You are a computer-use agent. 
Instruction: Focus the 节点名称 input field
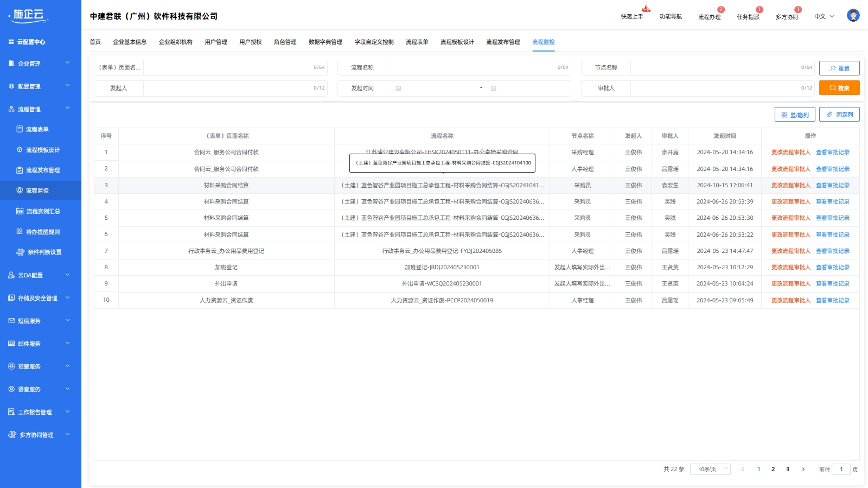[722, 67]
